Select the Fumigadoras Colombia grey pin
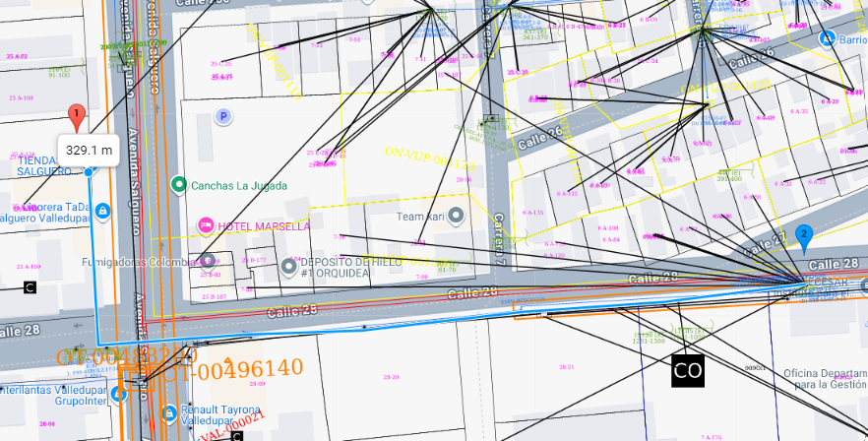The width and height of the screenshot is (868, 441). coord(206,262)
